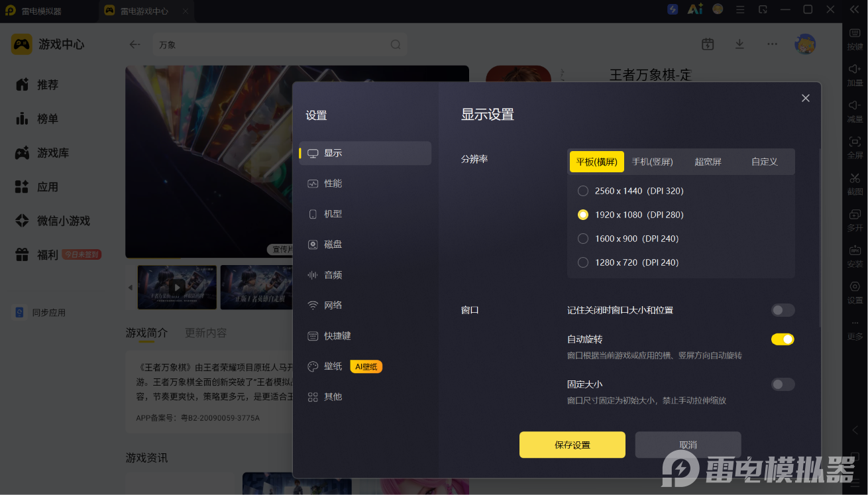Open 其他 settings category
The width and height of the screenshot is (868, 495).
(x=365, y=397)
